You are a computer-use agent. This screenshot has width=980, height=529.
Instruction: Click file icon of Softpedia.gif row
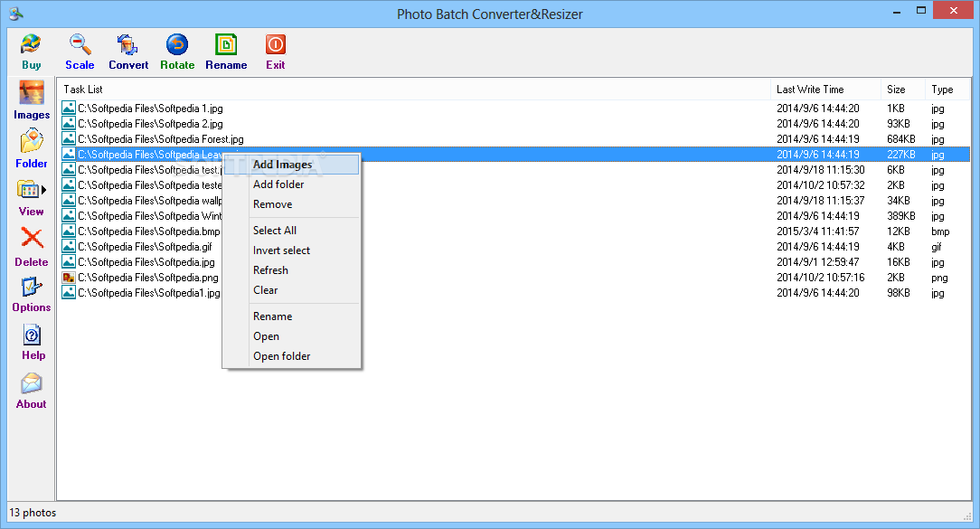(69, 246)
